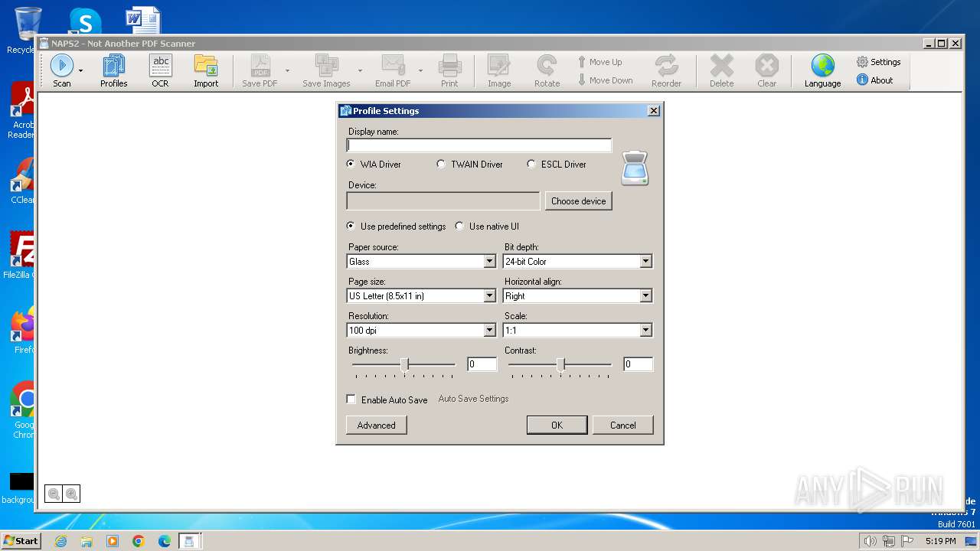This screenshot has width=980, height=551.
Task: Click the Save Images toolbar icon
Action: [326, 71]
